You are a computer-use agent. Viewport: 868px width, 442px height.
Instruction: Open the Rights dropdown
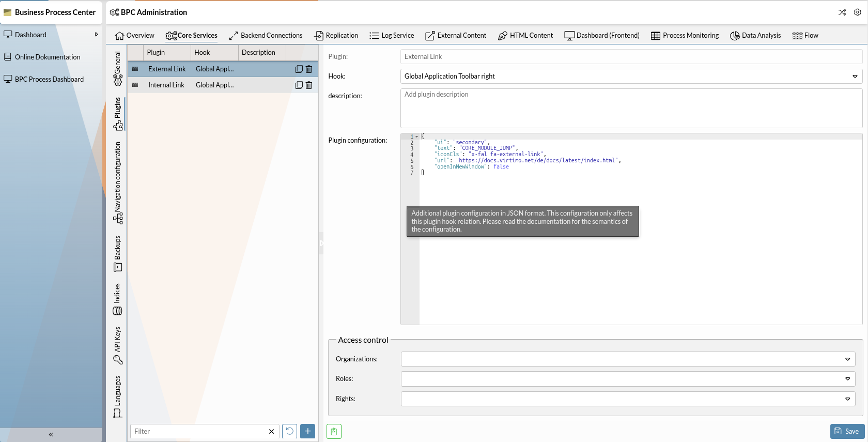[847, 399]
